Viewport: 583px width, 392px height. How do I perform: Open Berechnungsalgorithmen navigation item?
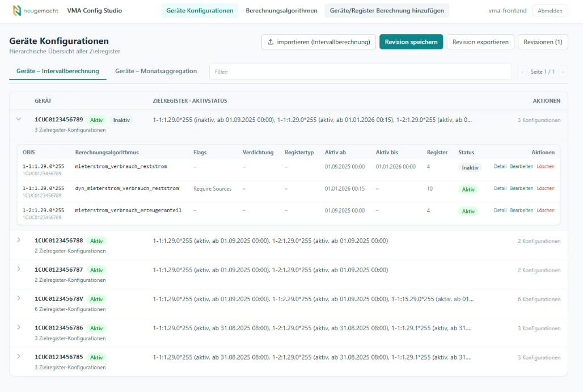point(281,11)
